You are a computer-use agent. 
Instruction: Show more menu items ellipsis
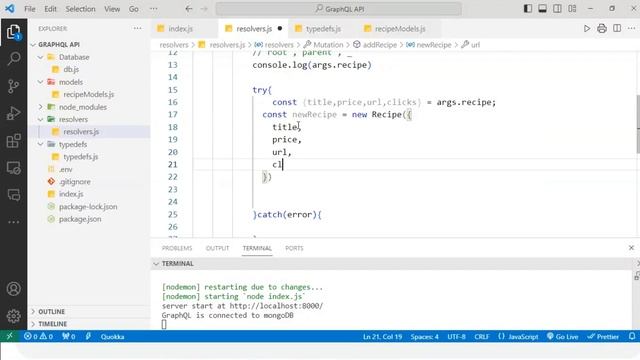[x=153, y=9]
